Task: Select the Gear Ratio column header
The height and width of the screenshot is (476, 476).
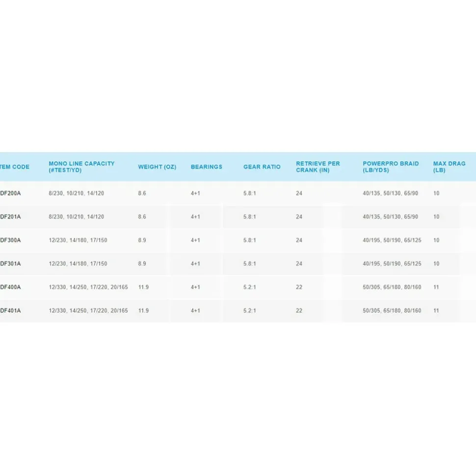Action: coord(262,167)
